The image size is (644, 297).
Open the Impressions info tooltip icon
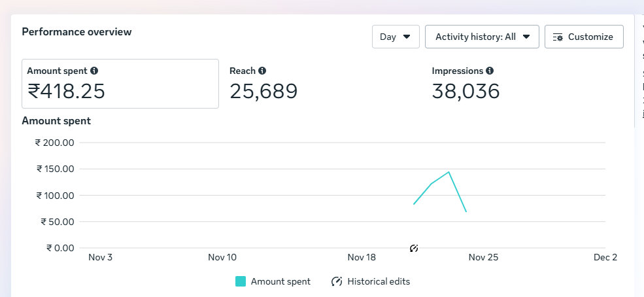490,71
